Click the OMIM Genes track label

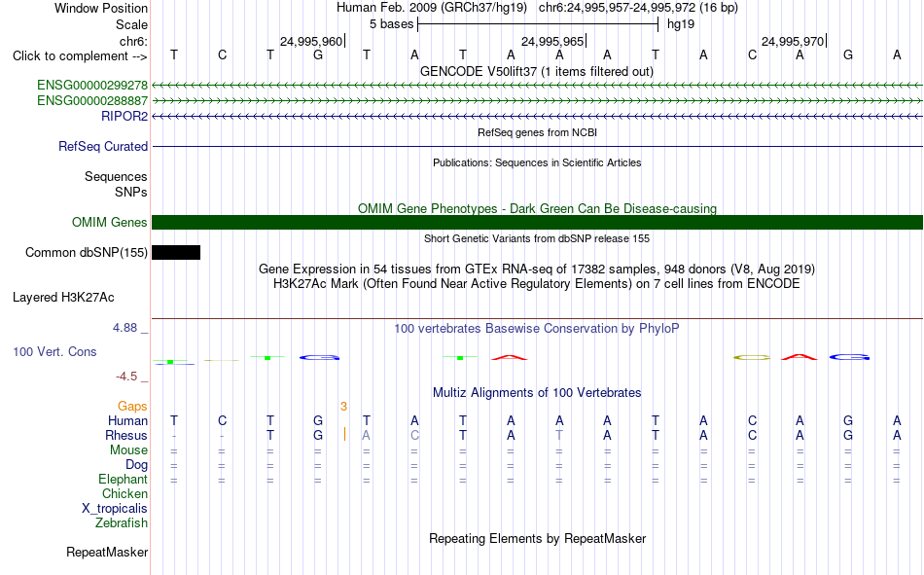(110, 223)
